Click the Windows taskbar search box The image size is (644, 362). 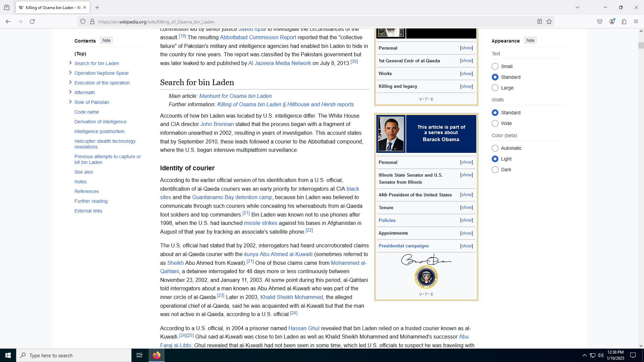pyautogui.click(x=74, y=355)
